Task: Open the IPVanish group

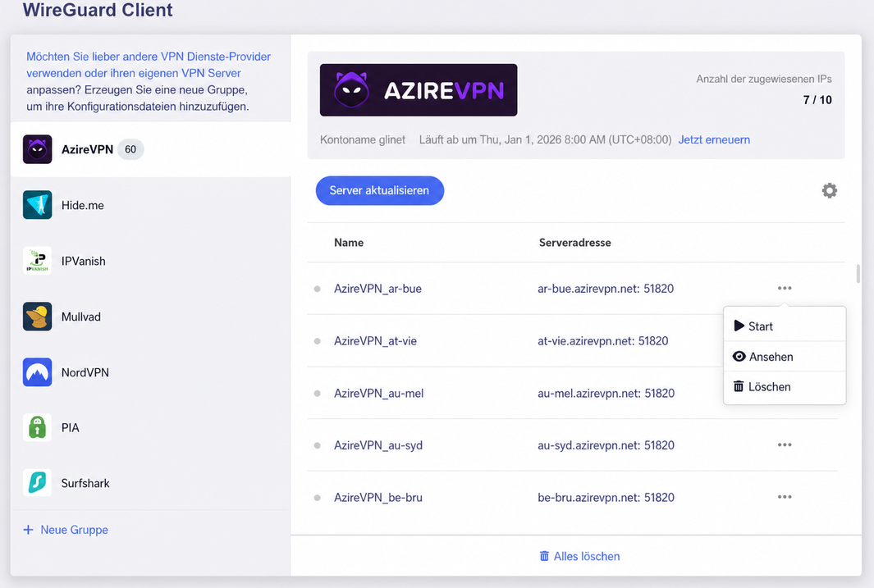Action: (x=150, y=261)
